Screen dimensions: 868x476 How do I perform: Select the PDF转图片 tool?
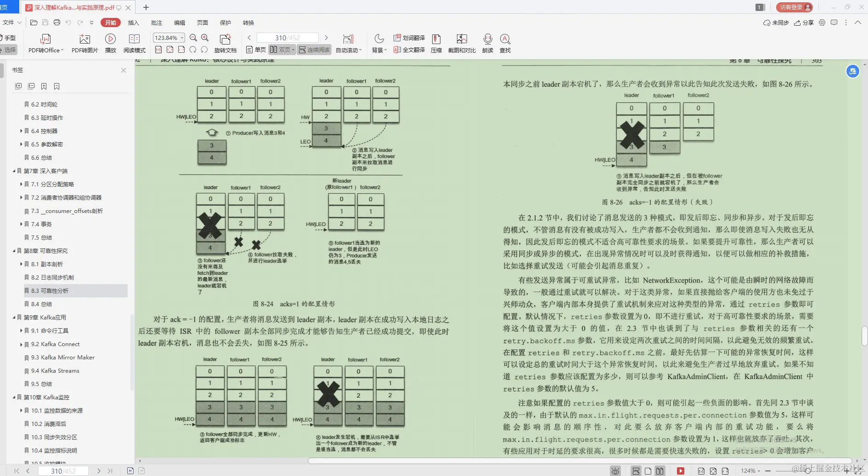coord(84,43)
